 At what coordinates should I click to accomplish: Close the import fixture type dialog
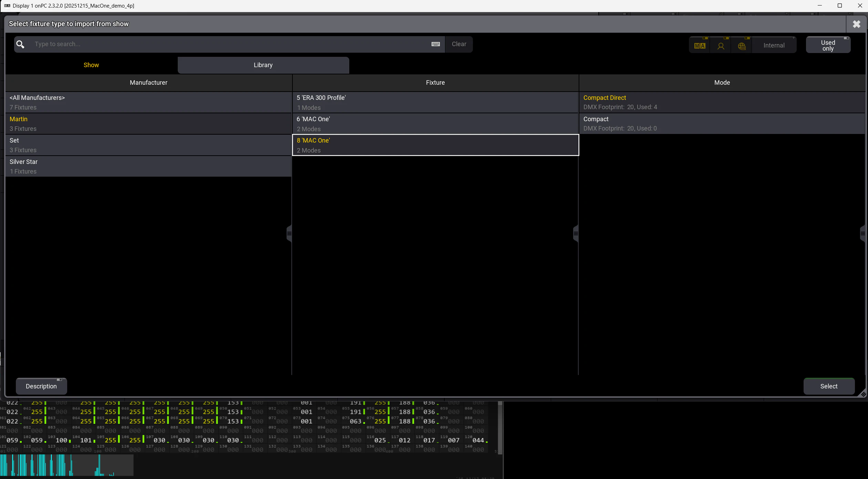[856, 24]
